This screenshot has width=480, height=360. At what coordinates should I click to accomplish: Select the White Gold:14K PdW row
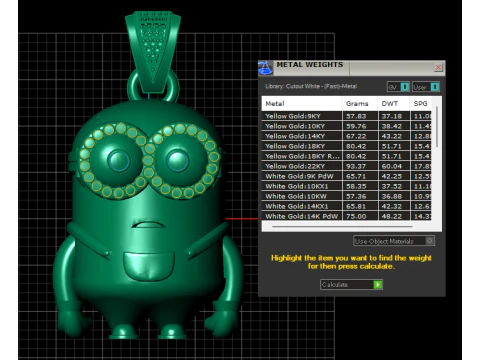coord(346,216)
